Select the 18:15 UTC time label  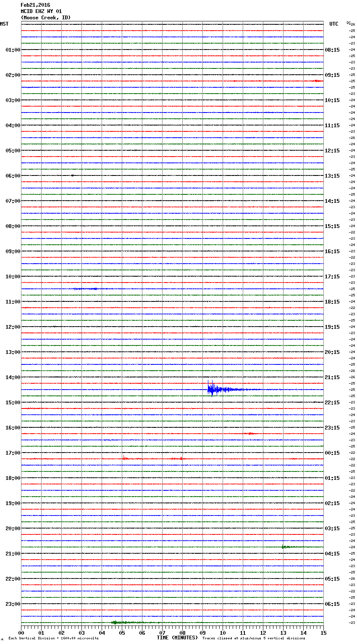click(332, 302)
